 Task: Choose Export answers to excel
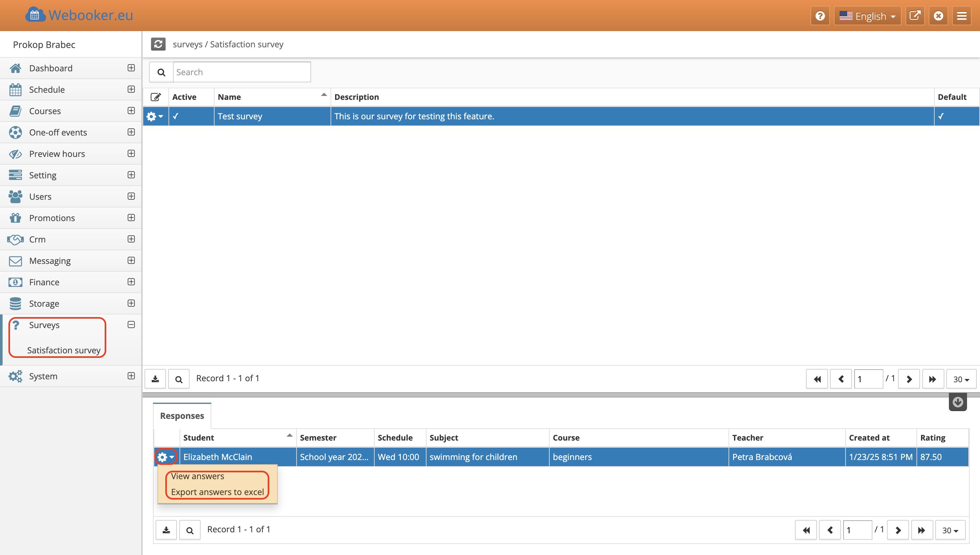217,492
